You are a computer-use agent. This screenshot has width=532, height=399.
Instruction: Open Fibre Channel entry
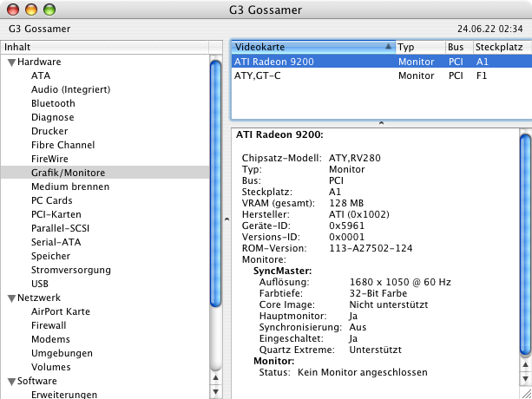[x=63, y=145]
